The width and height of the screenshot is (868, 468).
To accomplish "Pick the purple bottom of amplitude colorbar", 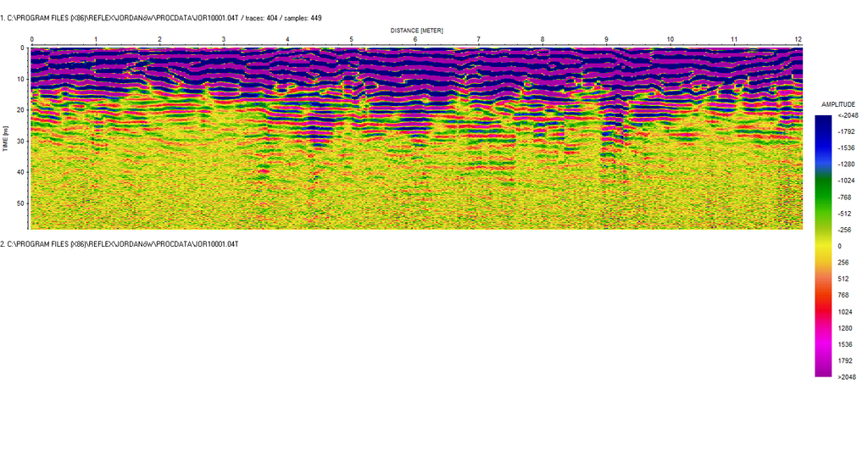I will [823, 370].
